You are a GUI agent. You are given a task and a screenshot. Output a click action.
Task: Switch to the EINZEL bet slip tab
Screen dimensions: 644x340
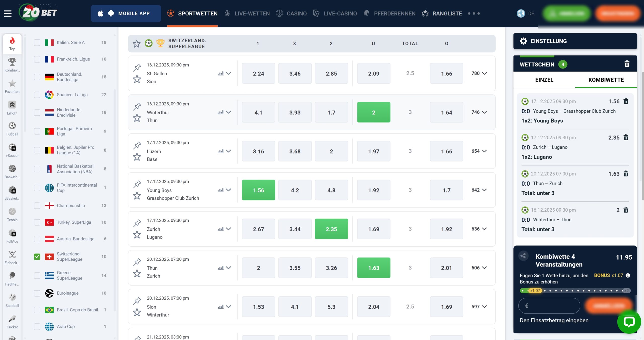coord(544,80)
